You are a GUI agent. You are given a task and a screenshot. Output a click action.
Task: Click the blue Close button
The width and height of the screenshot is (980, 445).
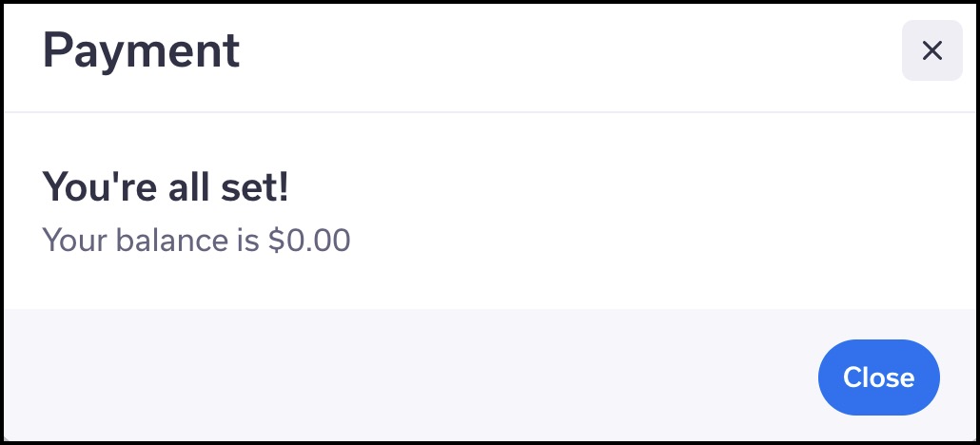coord(879,377)
